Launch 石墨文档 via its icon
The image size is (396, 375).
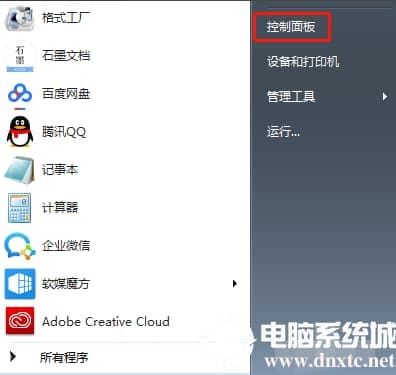20,56
